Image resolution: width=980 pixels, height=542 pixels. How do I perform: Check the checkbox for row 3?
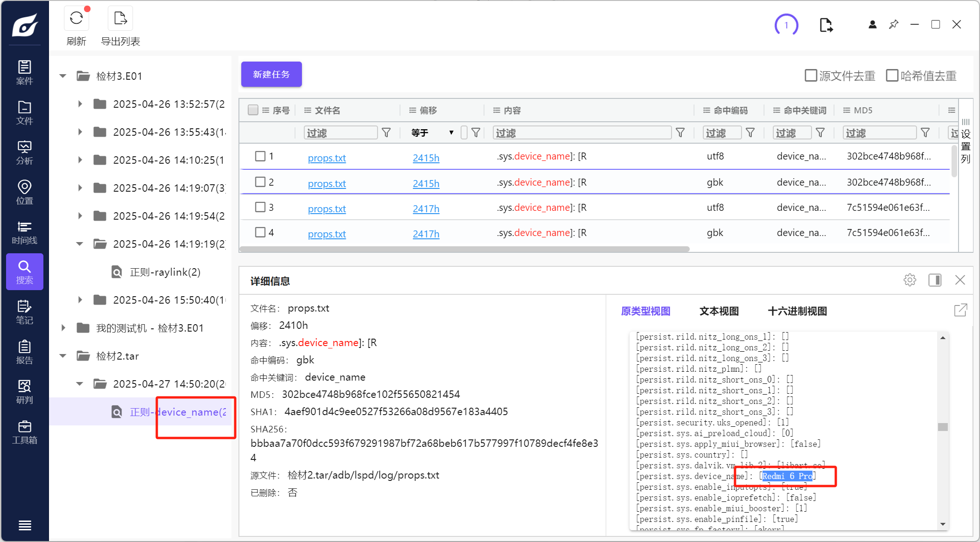point(260,207)
